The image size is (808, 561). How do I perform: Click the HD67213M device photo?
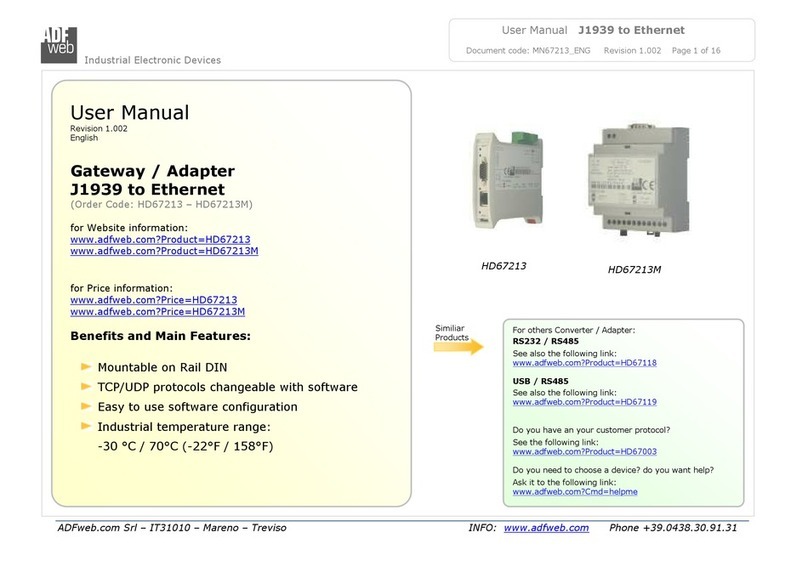click(638, 180)
